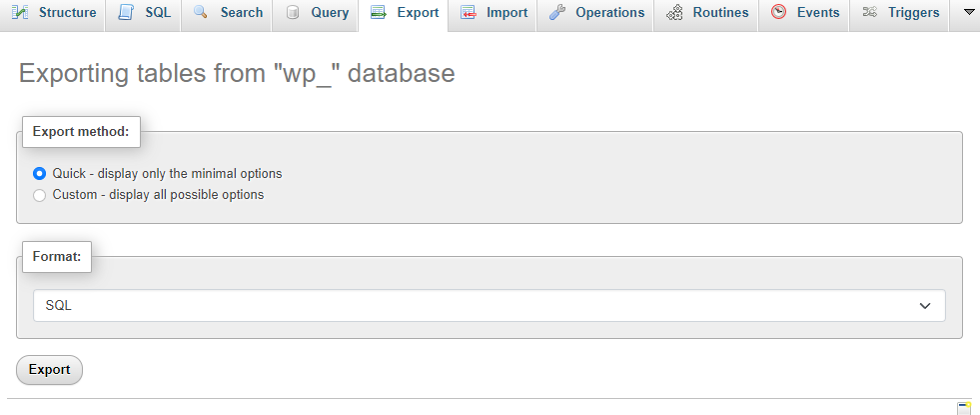Click the 'Custom - display all possible options' label
The image size is (980, 415).
(158, 195)
